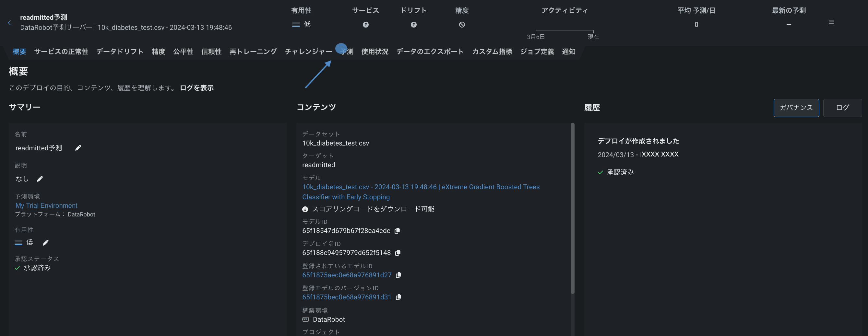Copy the デプロイ名ID to clipboard
Viewport: 868px width, 336px height.
click(398, 253)
